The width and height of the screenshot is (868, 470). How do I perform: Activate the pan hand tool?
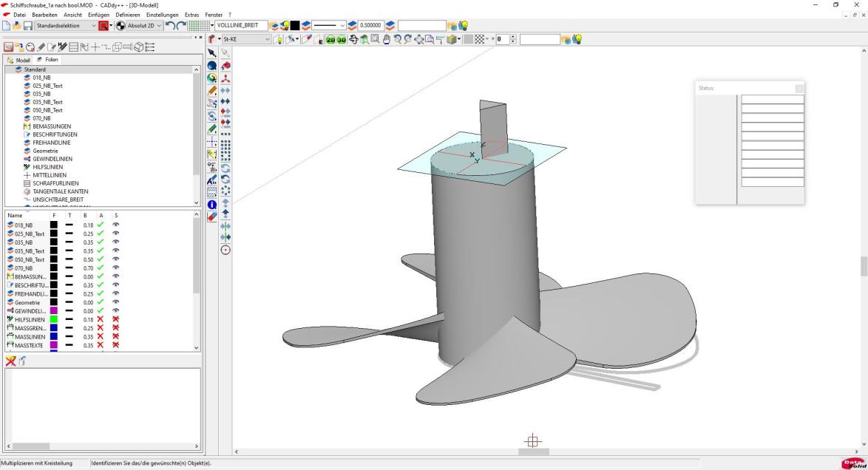coord(387,39)
